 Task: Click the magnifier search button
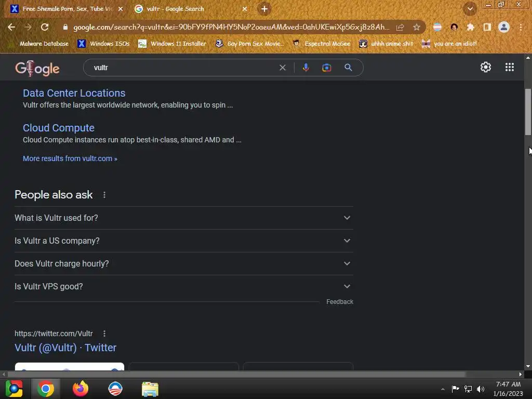click(x=348, y=68)
